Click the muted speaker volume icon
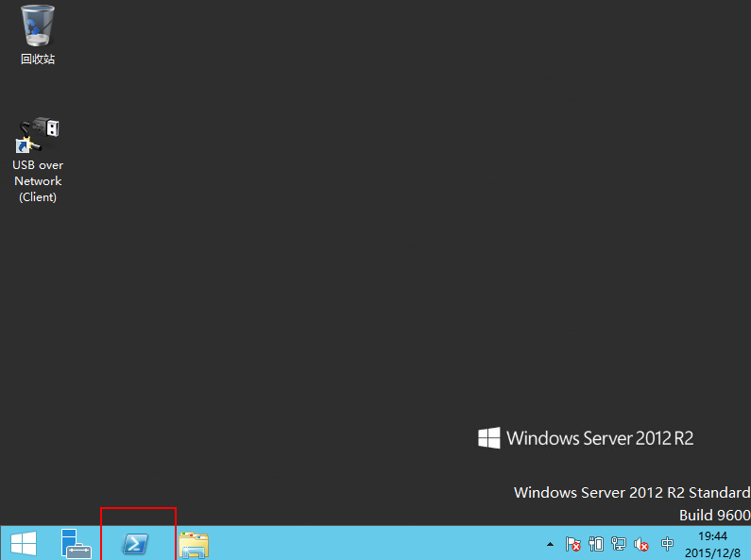The height and width of the screenshot is (560, 751). click(x=641, y=544)
